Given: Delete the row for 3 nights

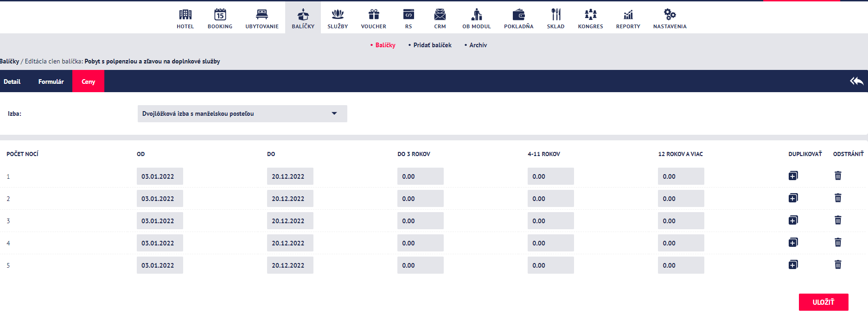Looking at the screenshot, I should [838, 220].
